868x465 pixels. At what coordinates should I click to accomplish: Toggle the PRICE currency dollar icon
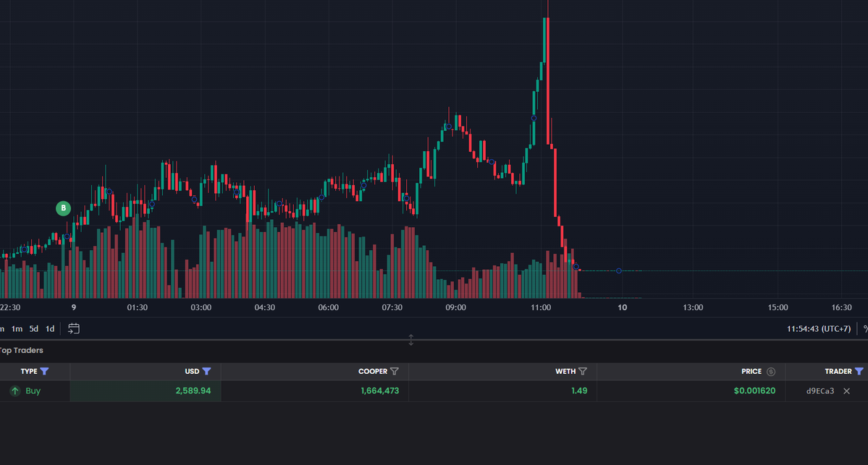(x=770, y=372)
